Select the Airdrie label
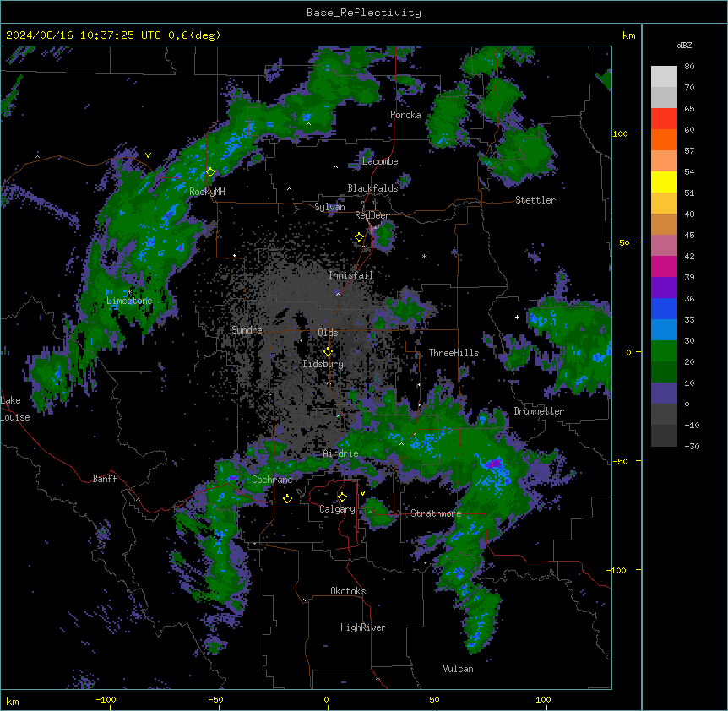 pos(341,453)
